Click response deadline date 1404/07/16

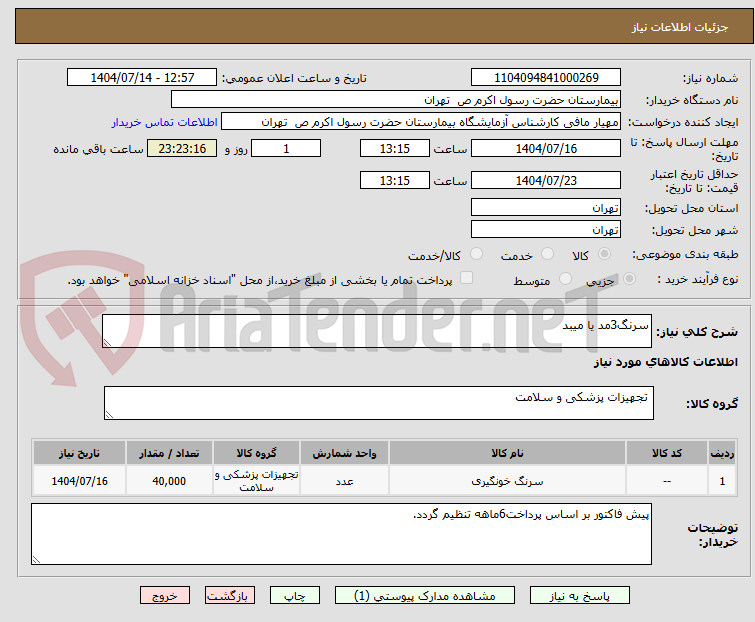[x=546, y=148]
